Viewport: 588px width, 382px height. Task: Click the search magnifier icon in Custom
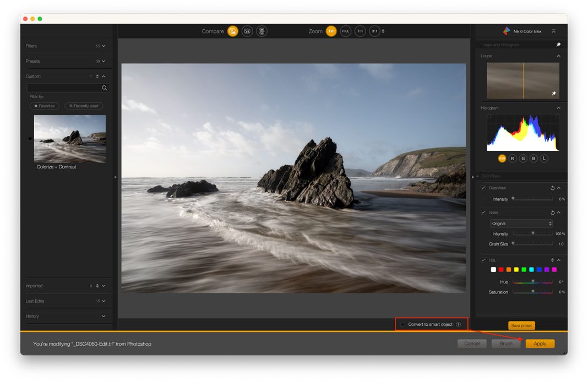pyautogui.click(x=105, y=88)
